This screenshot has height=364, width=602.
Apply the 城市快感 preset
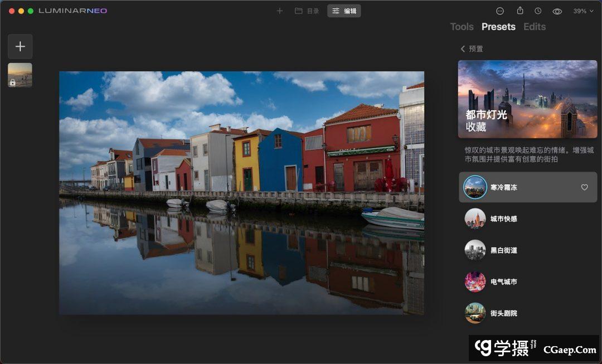pyautogui.click(x=503, y=219)
